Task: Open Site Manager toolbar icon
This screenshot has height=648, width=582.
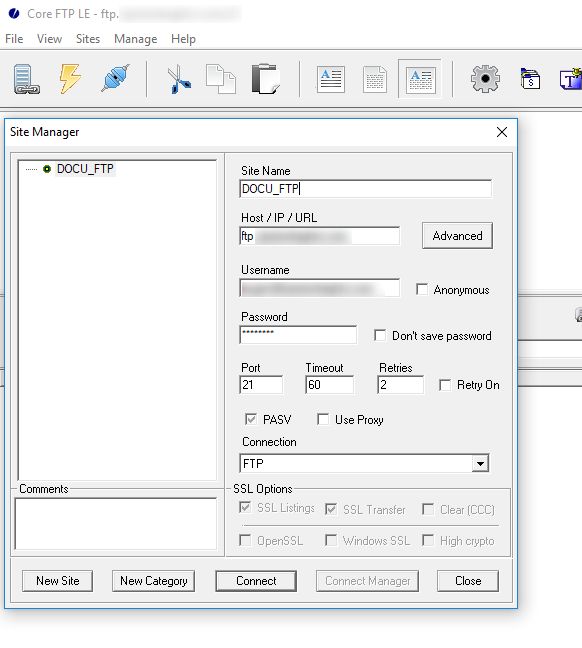Action: point(26,79)
